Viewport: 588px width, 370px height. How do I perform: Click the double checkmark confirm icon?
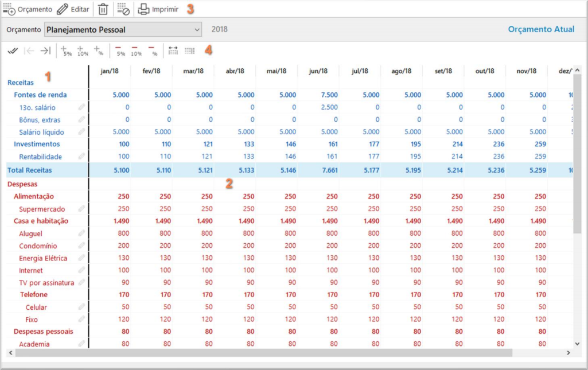pos(13,51)
